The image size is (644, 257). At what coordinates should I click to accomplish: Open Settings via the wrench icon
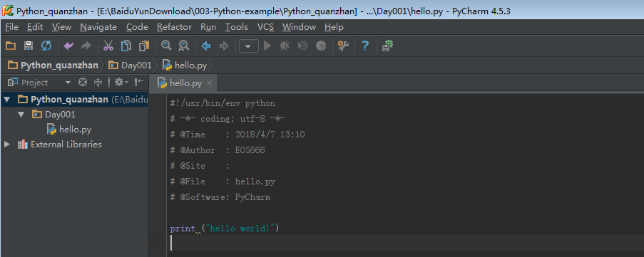click(x=343, y=46)
